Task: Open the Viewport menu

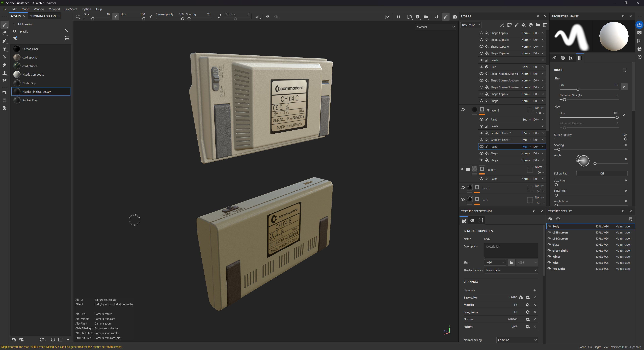Action: coord(54,9)
